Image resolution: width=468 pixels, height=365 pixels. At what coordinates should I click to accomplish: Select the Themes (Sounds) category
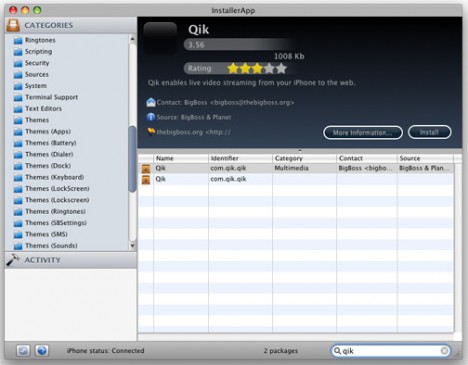coord(51,246)
